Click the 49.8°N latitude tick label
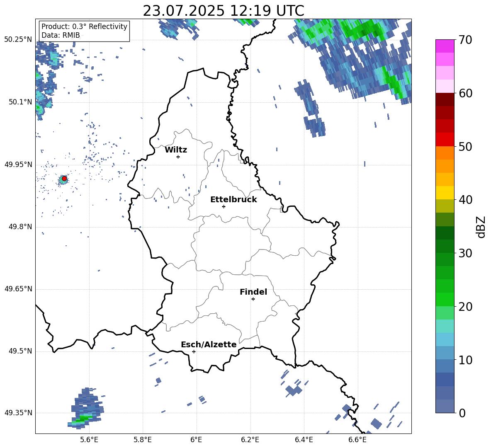491x448 pixels. (x=20, y=227)
